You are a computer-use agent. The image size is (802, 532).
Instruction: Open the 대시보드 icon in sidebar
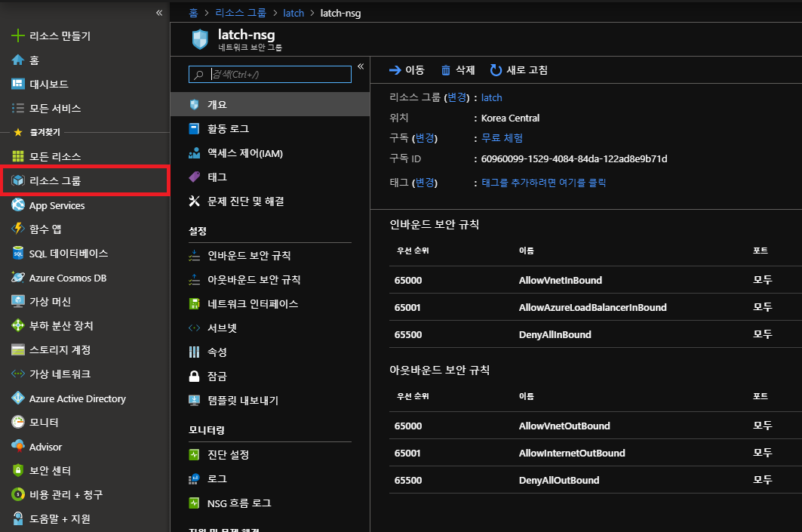pos(18,84)
